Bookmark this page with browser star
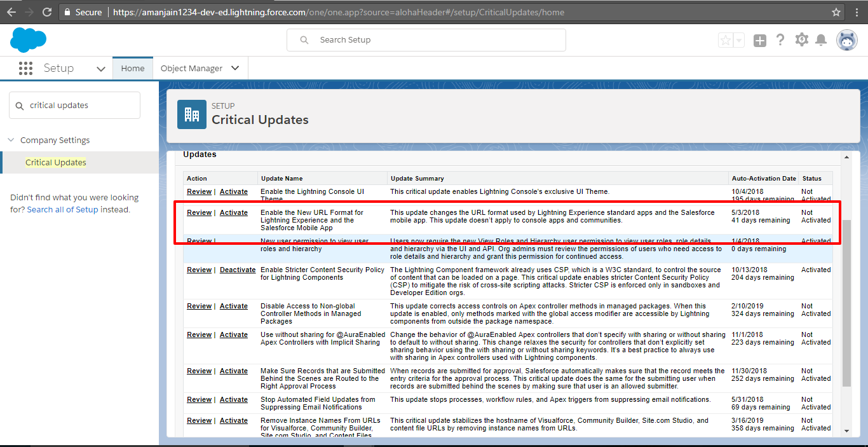The width and height of the screenshot is (868, 447). [x=836, y=12]
